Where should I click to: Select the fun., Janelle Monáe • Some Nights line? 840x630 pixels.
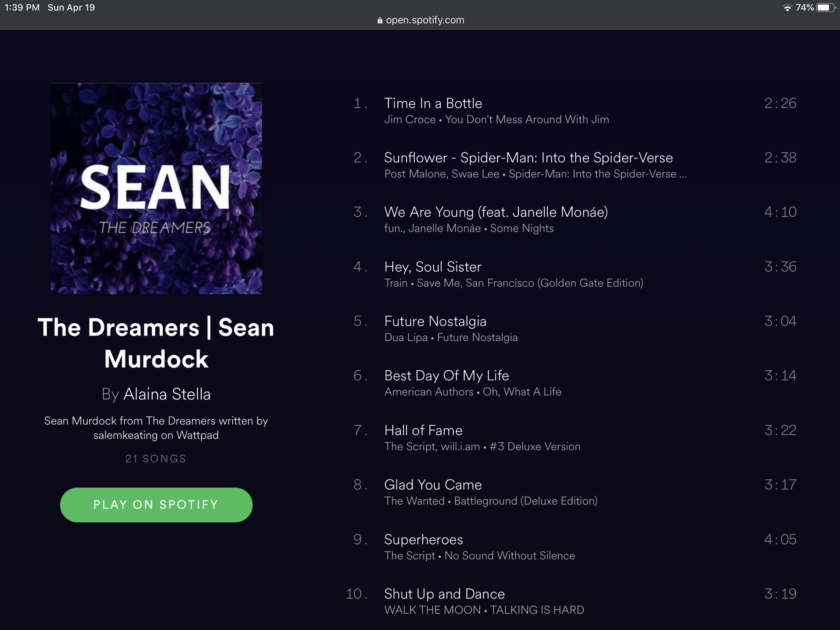point(469,228)
